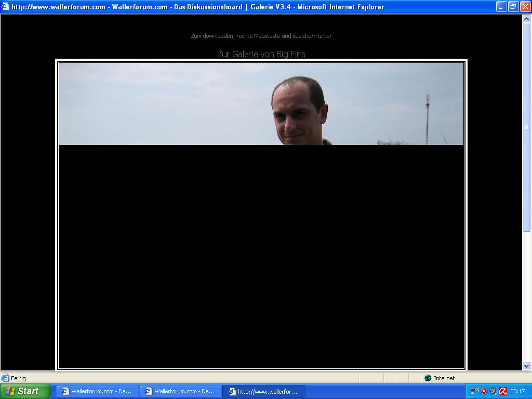Select the active http://www.wallerfor... taskbar button
The image size is (532, 399).
(x=263, y=391)
